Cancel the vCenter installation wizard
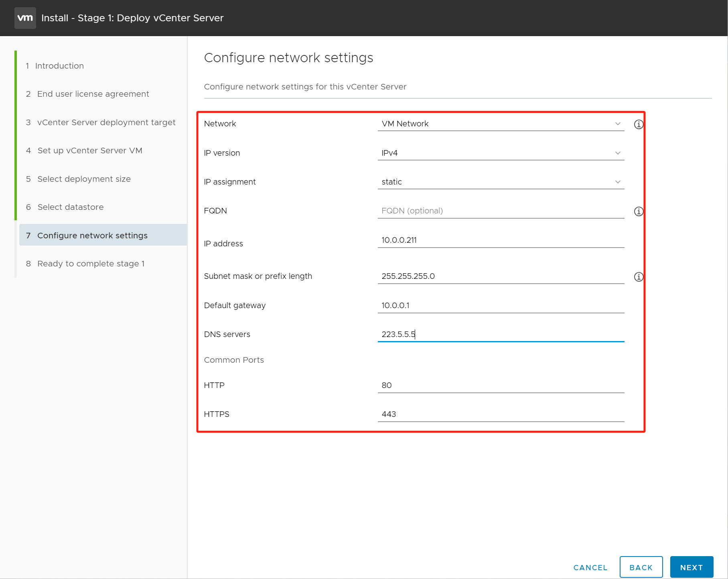The width and height of the screenshot is (728, 579). tap(590, 567)
